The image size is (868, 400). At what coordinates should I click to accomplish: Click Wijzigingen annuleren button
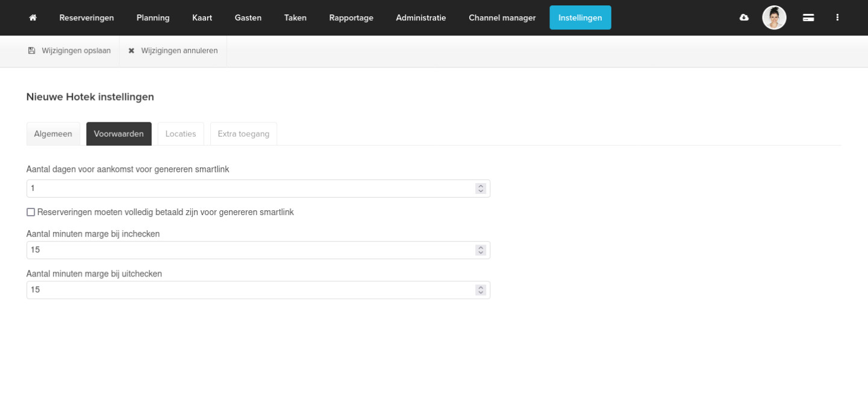[x=179, y=51]
